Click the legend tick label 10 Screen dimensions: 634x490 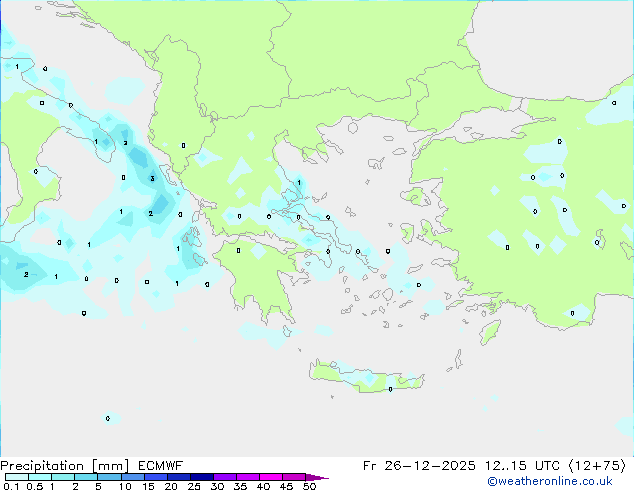pyautogui.click(x=125, y=486)
